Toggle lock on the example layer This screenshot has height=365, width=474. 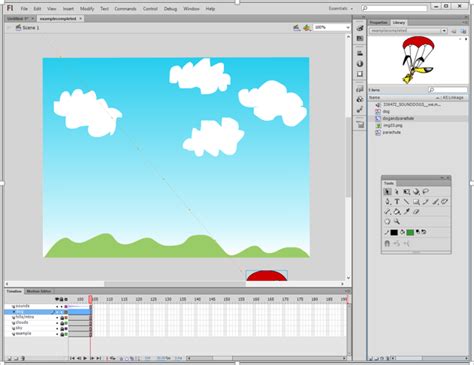coord(62,334)
